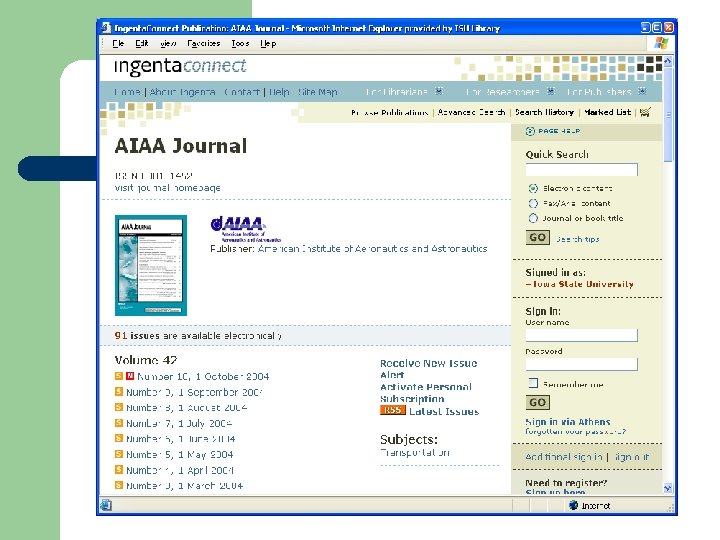The height and width of the screenshot is (540, 720).
Task: Select Journal or book title radio button
Action: (x=533, y=218)
